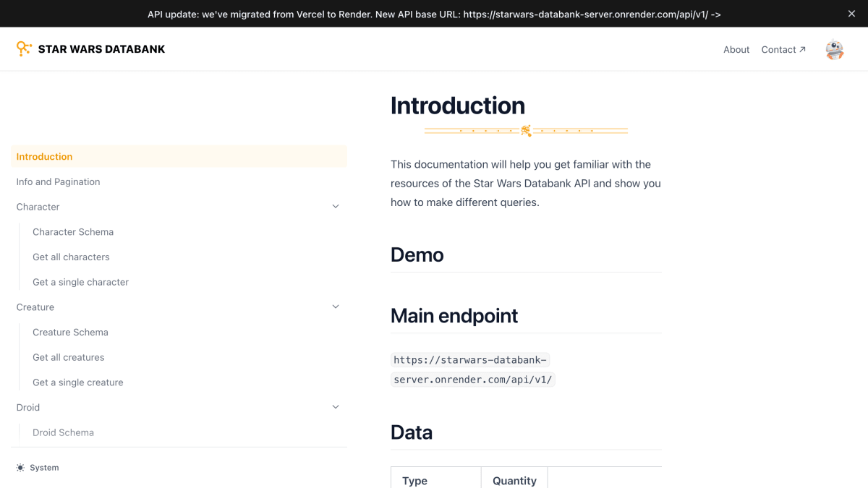
Task: Open the System theme switcher
Action: (x=38, y=468)
